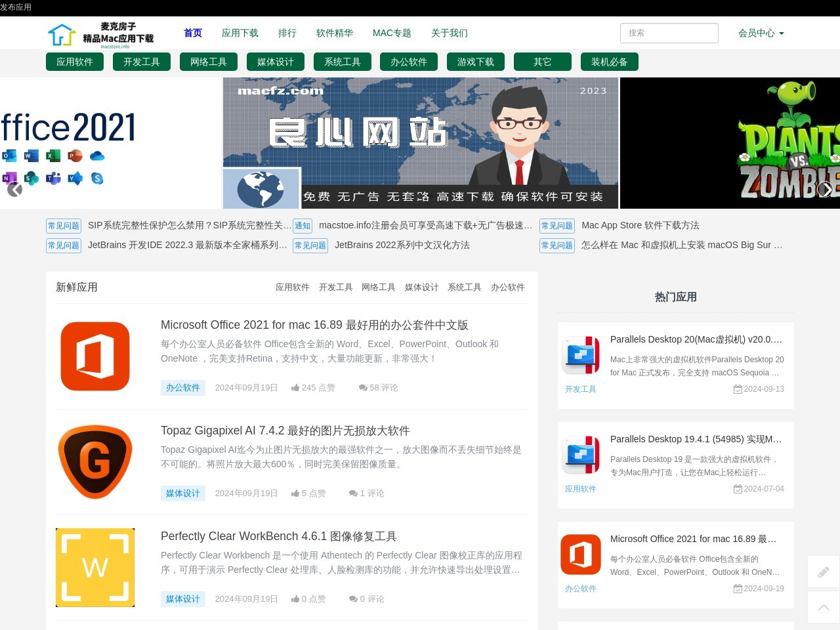Click 1 评论 on Topaz Gigapixel post
This screenshot has height=630, width=840.
(366, 493)
